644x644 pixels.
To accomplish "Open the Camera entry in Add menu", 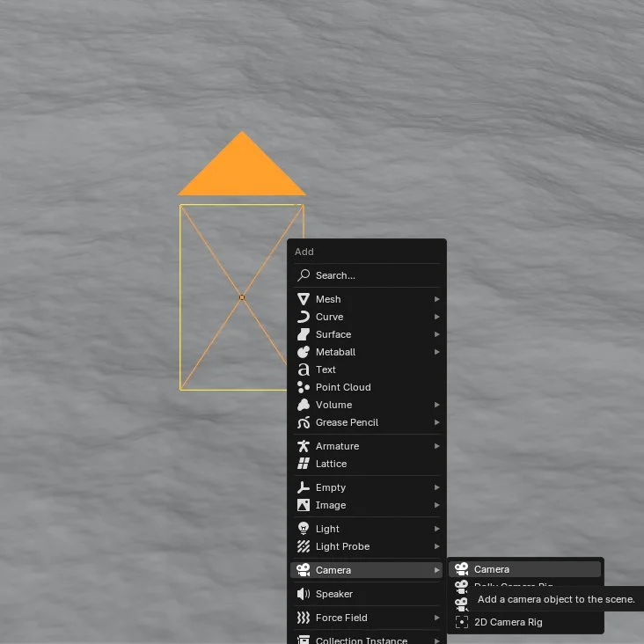I will 366,570.
